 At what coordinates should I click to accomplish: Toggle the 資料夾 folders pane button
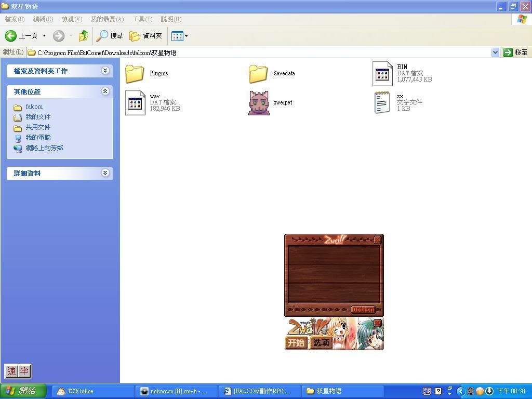pos(146,36)
